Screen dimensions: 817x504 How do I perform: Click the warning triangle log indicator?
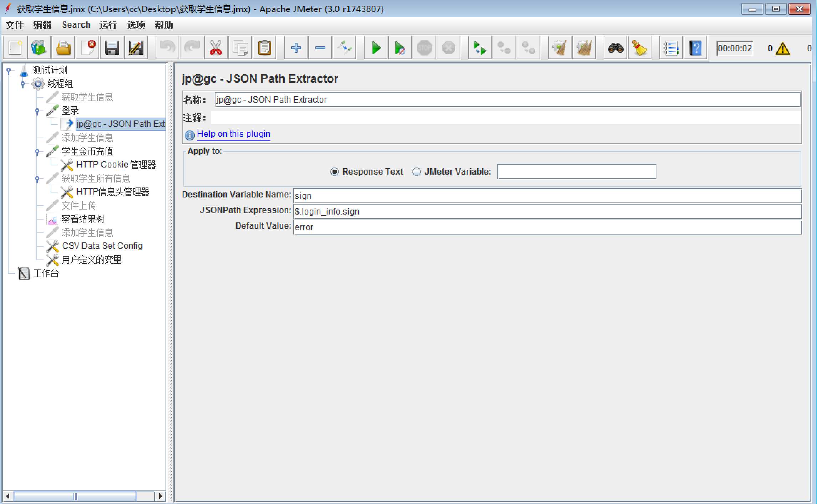pyautogui.click(x=783, y=48)
